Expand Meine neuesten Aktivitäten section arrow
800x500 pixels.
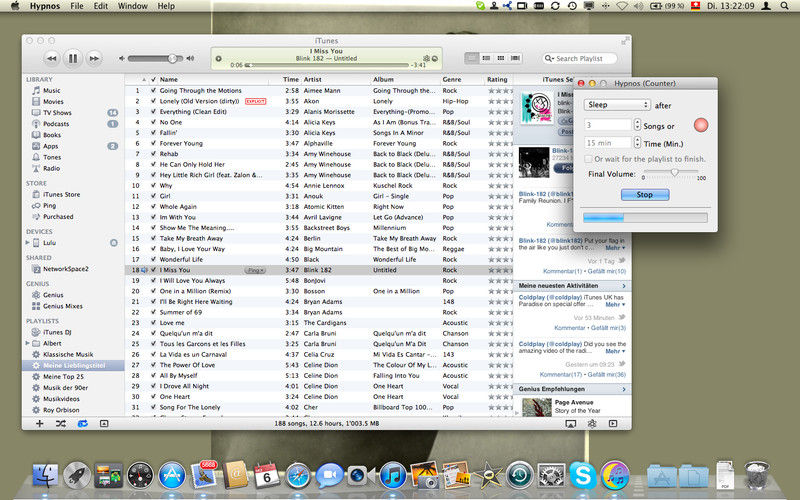click(623, 286)
